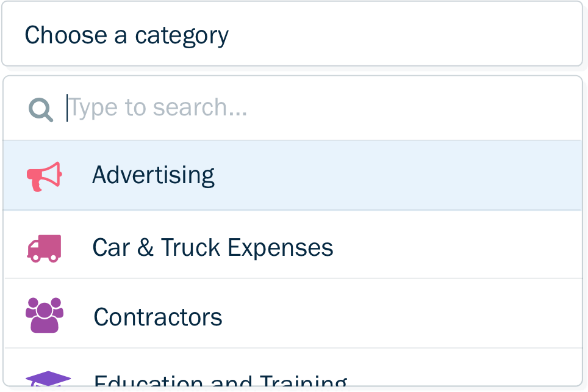Place cursor in the category search box

[x=305, y=108]
